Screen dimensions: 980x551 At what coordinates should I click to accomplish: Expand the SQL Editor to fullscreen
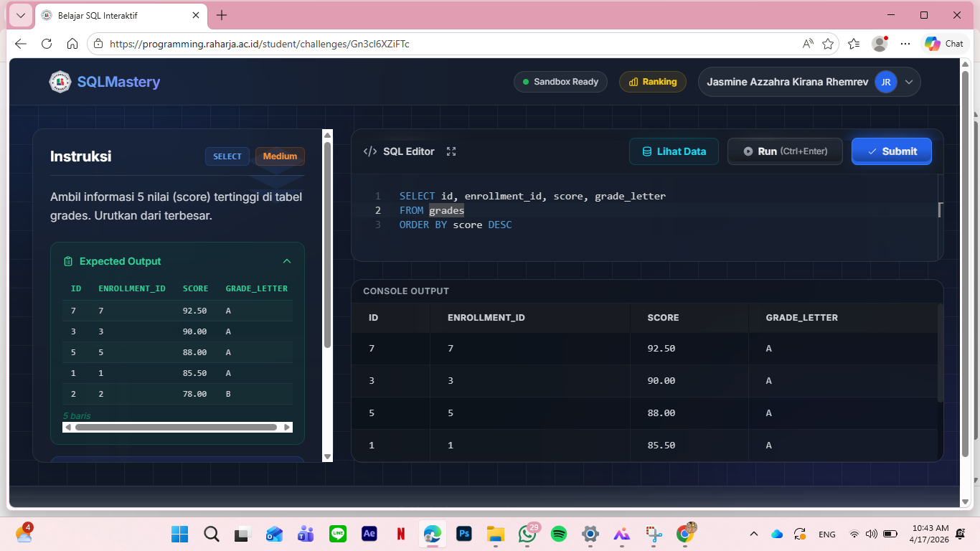[451, 151]
